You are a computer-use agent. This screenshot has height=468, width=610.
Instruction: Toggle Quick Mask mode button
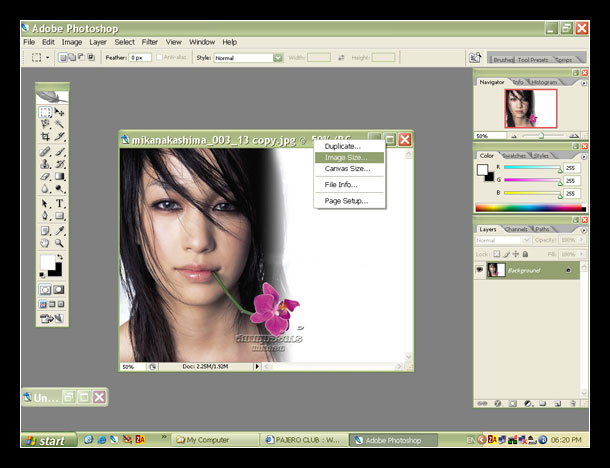(60, 290)
